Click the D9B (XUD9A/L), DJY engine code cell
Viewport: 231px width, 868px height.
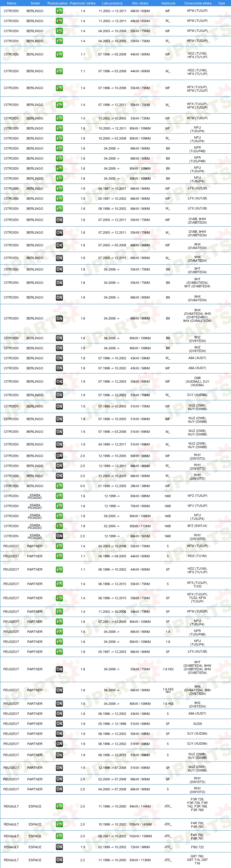click(197, 381)
